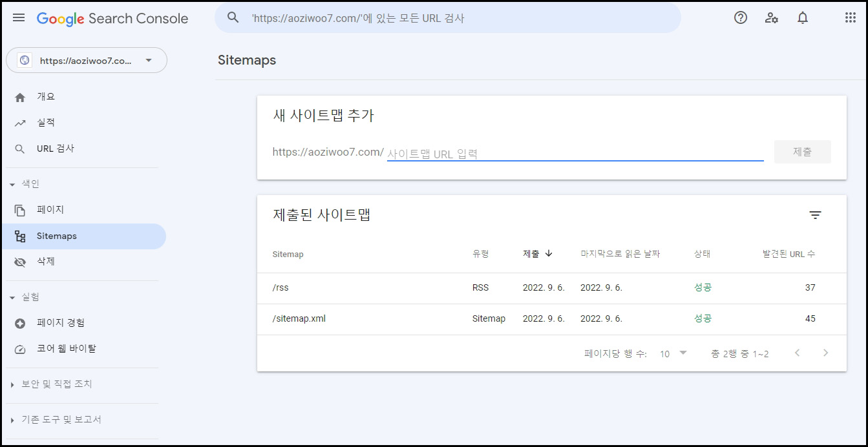The width and height of the screenshot is (868, 447).
Task: Sort by 마지막으로 읽은 날짜 header
Action: 620,254
